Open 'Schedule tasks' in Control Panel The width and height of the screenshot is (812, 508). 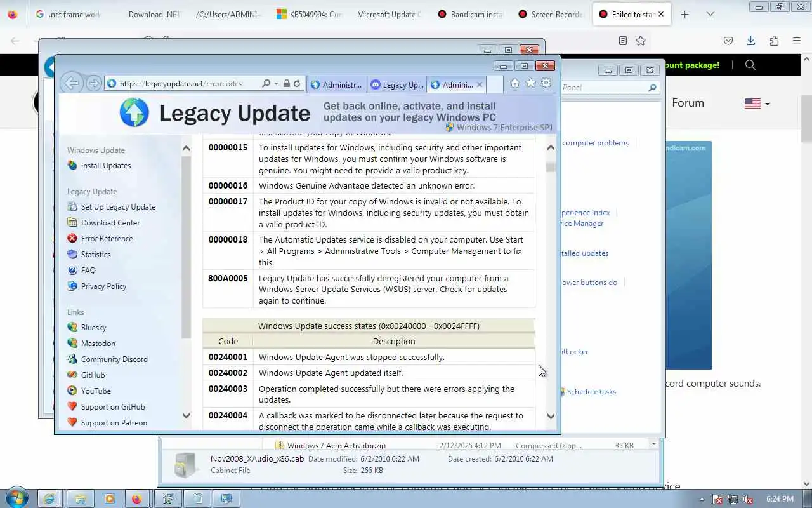point(591,392)
